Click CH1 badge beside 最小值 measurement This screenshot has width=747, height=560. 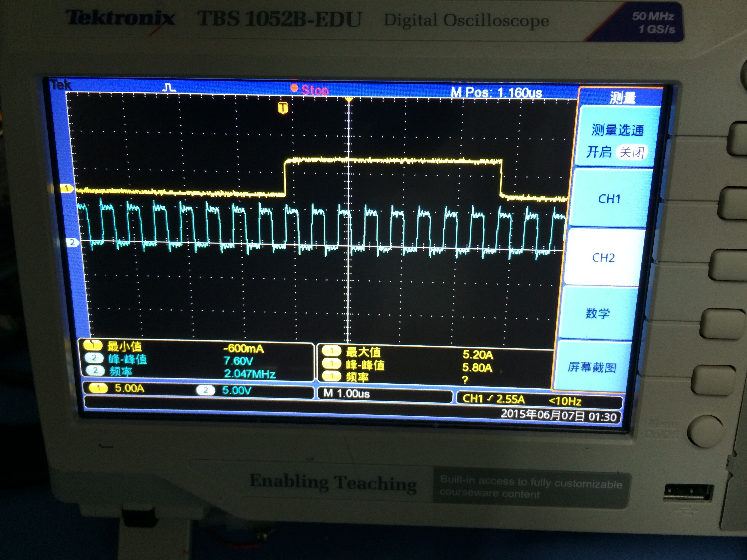[x=92, y=345]
